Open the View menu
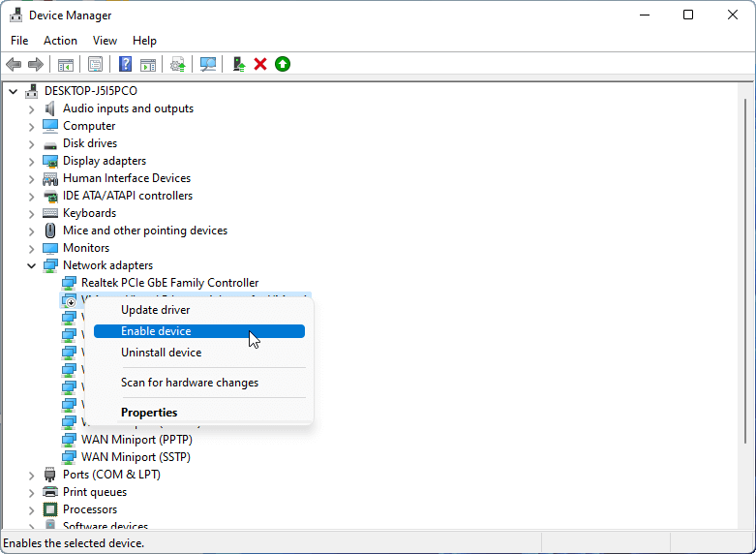Screen dimensions: 756x554 click(x=105, y=41)
